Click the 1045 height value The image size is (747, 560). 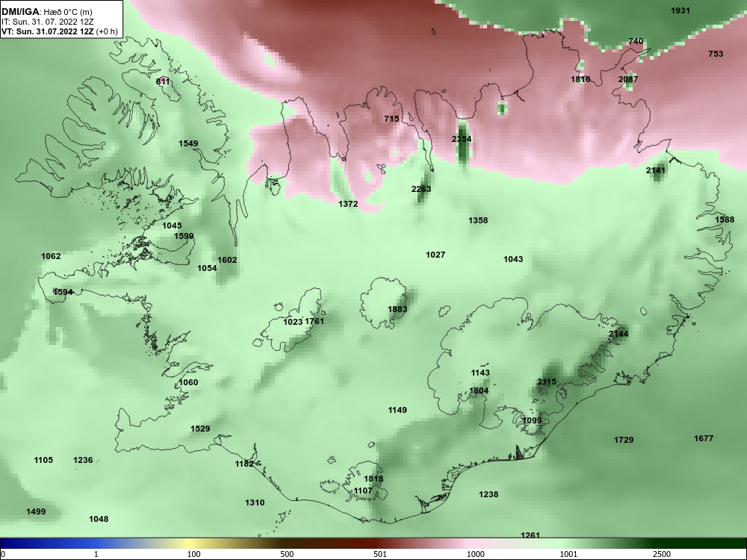tap(172, 225)
